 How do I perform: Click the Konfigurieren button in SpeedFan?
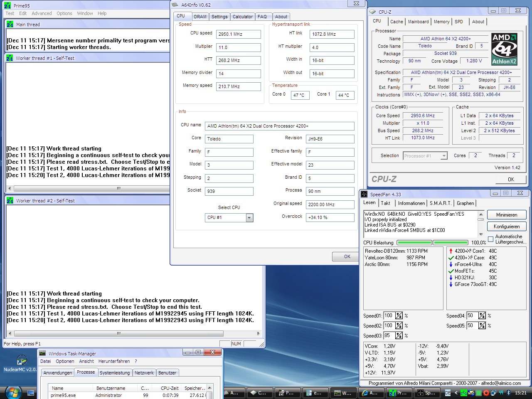click(x=507, y=227)
